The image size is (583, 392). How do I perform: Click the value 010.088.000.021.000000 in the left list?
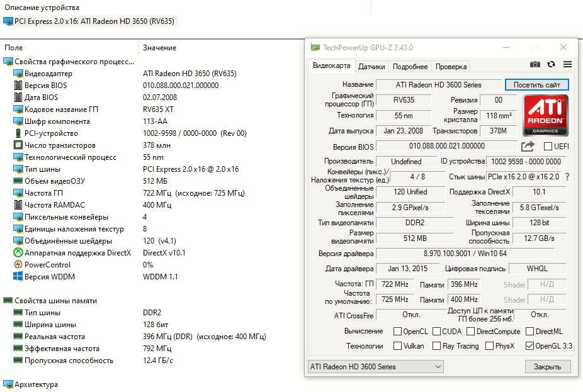coord(181,86)
